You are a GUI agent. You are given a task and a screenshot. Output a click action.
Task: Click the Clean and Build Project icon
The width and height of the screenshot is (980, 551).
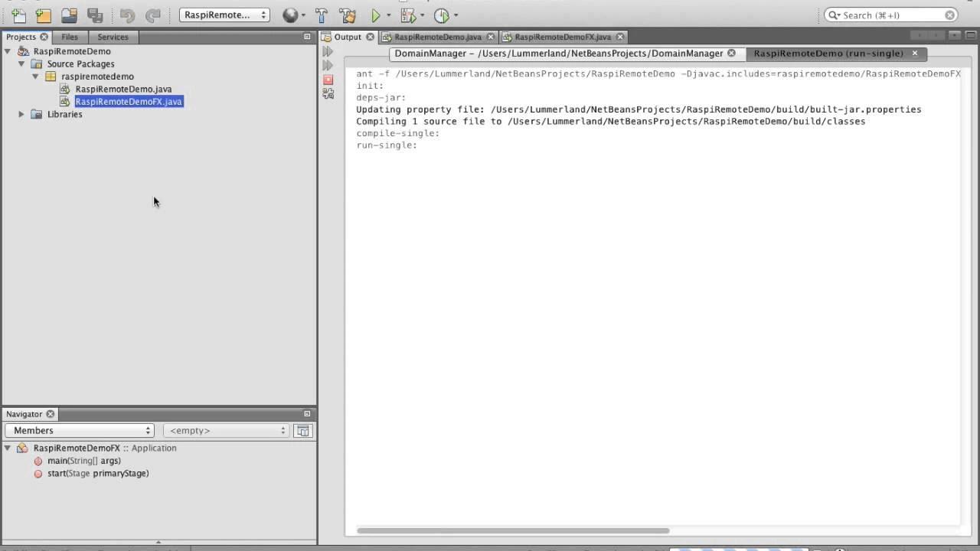[347, 15]
